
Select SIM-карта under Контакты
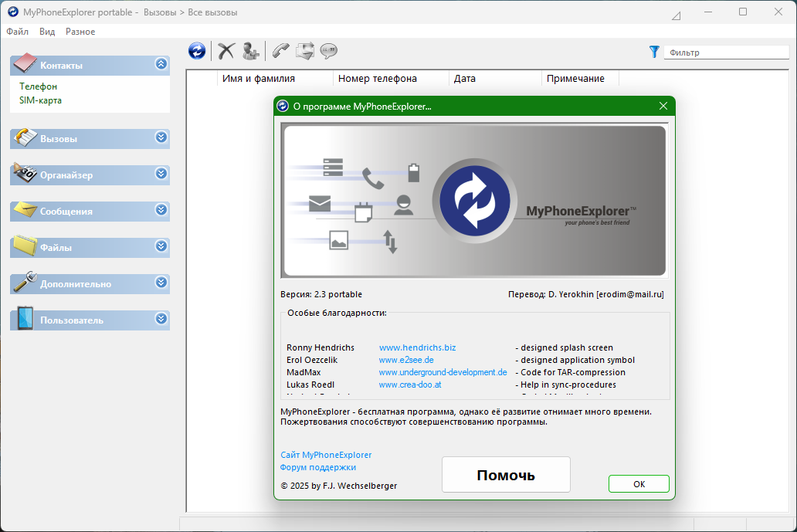click(x=40, y=100)
